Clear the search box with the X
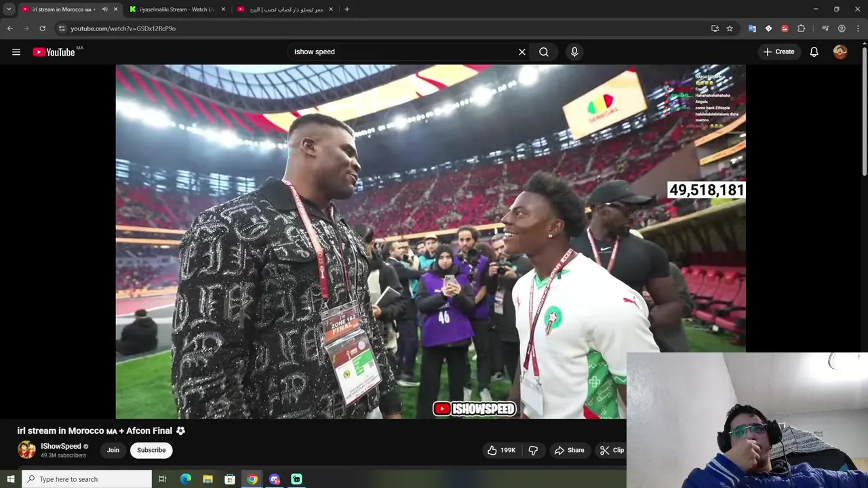The height and width of the screenshot is (488, 868). (522, 52)
